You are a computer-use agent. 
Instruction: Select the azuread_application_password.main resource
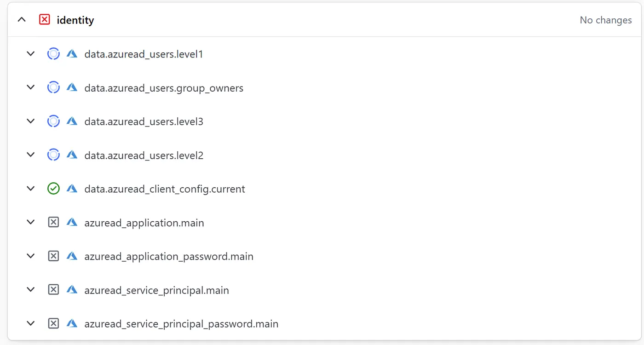coord(169,257)
